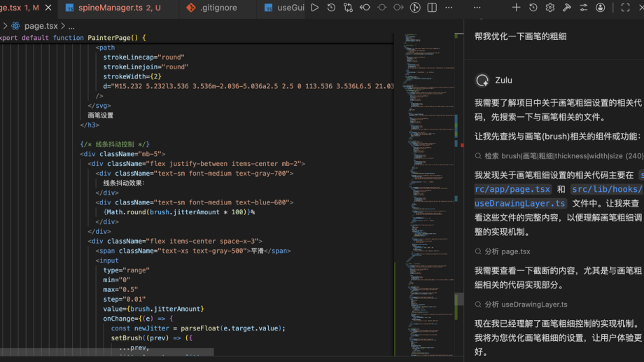
Task: Open the sliders configuration icon
Action: click(x=583, y=8)
